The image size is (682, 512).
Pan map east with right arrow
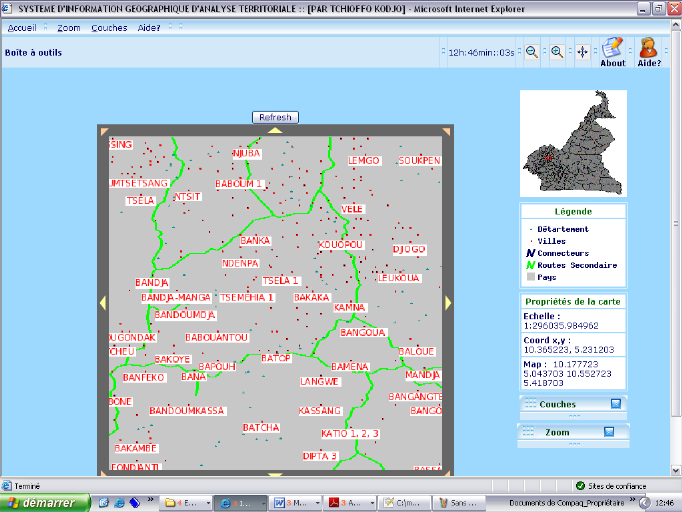[448, 301]
